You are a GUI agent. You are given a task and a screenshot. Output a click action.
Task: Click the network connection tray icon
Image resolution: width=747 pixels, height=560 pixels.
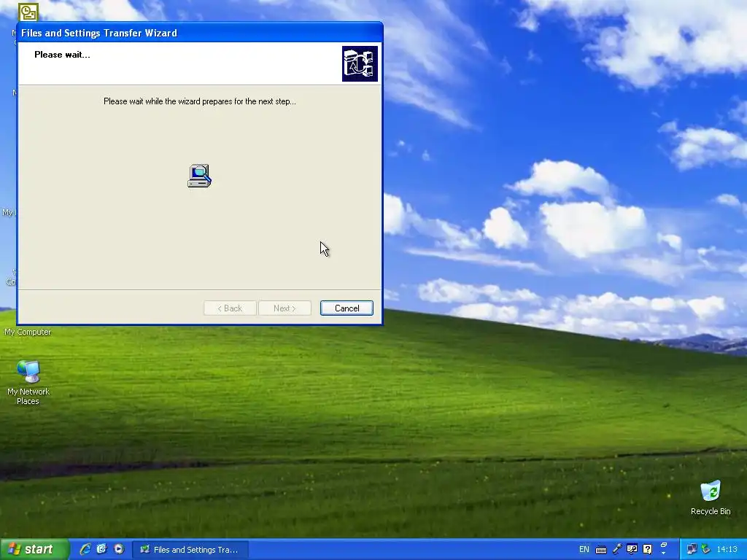coord(692,550)
